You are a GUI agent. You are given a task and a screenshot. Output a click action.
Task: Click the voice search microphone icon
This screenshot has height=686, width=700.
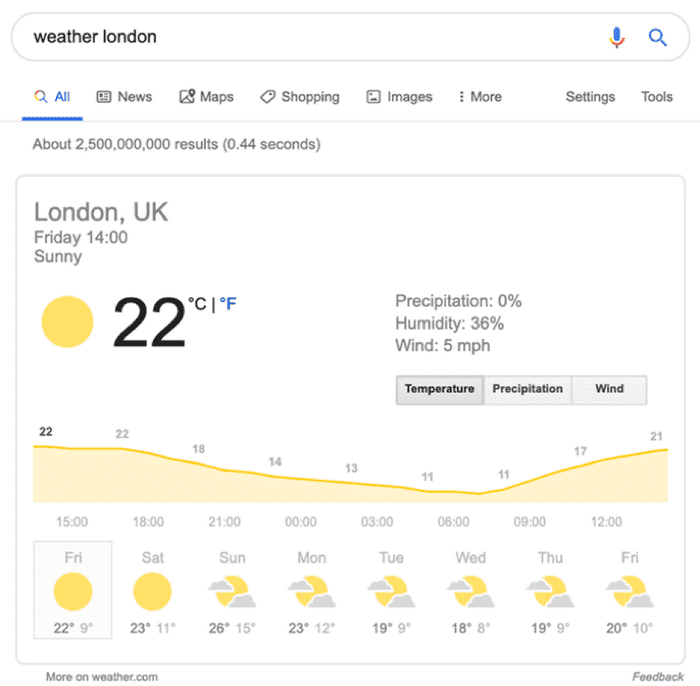[x=617, y=37]
